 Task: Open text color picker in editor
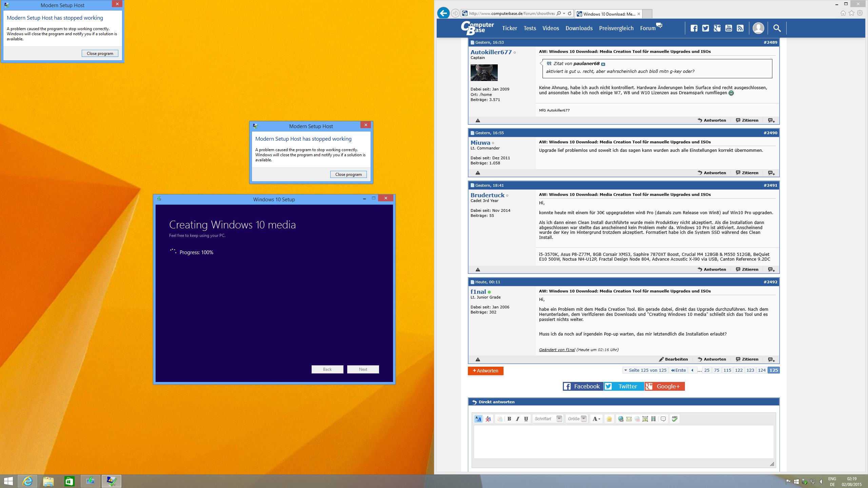pos(596,419)
